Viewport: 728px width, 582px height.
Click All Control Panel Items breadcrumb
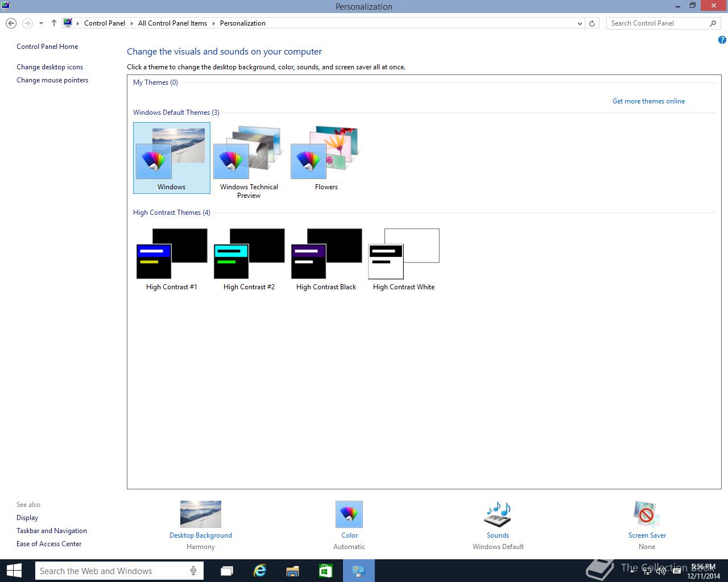click(x=172, y=23)
